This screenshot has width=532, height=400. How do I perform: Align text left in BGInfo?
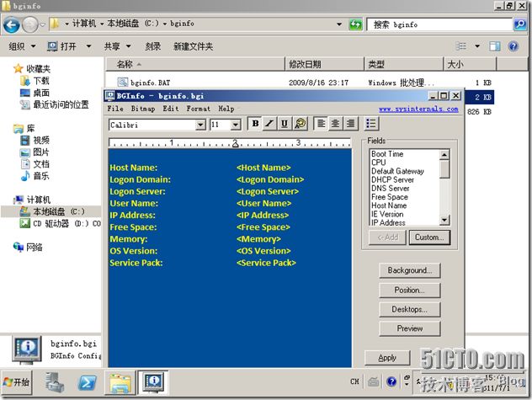[x=321, y=124]
